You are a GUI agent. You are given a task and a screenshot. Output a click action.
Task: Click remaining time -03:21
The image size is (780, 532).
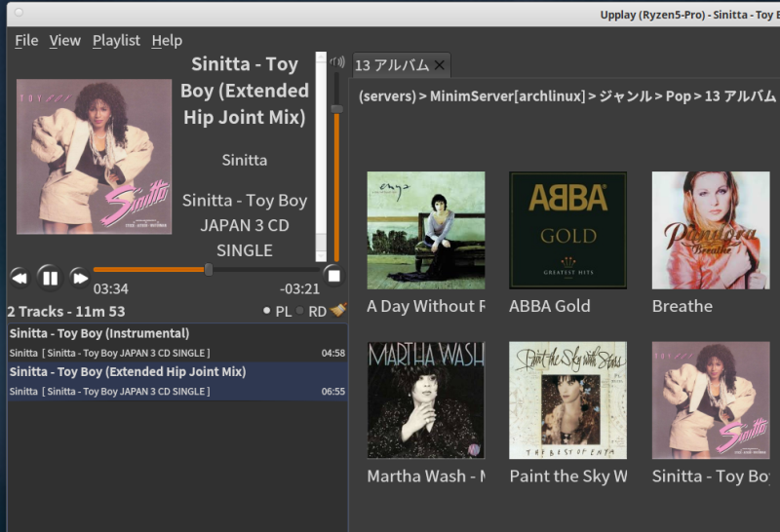[x=299, y=288]
